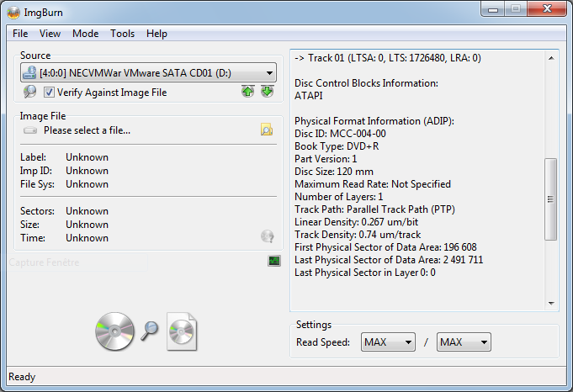Screen dimensions: 573x392
Task: Open the View menu
Action: coord(50,34)
